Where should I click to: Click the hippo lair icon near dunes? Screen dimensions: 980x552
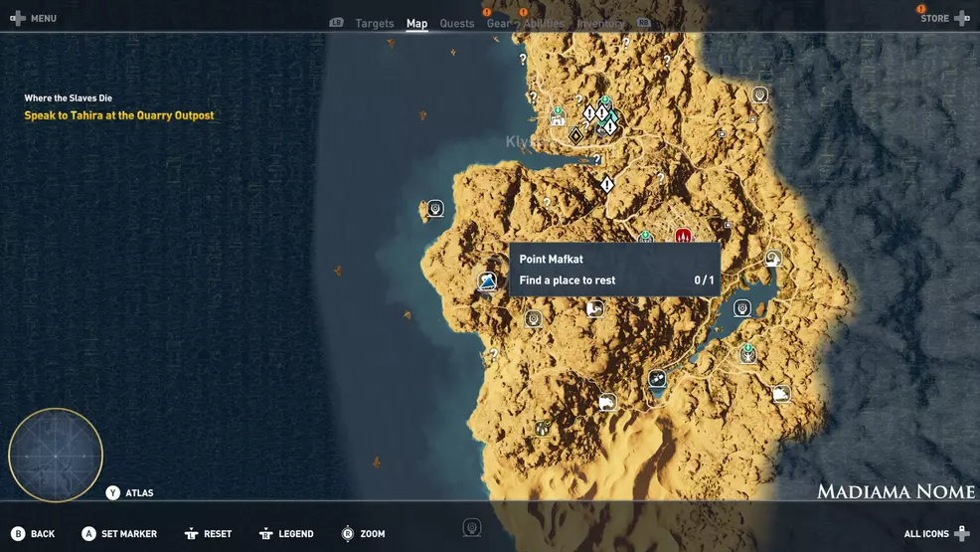606,403
